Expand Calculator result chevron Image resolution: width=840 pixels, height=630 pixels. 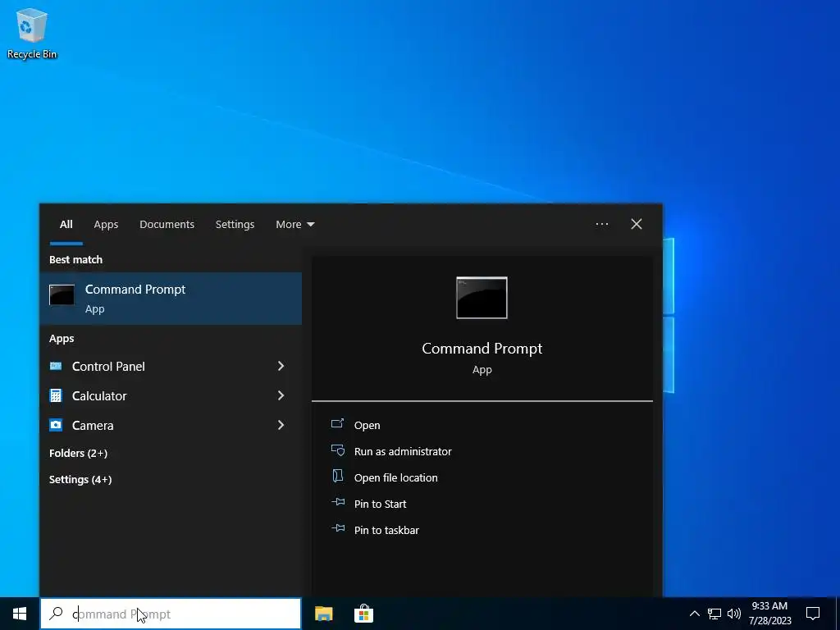281,395
